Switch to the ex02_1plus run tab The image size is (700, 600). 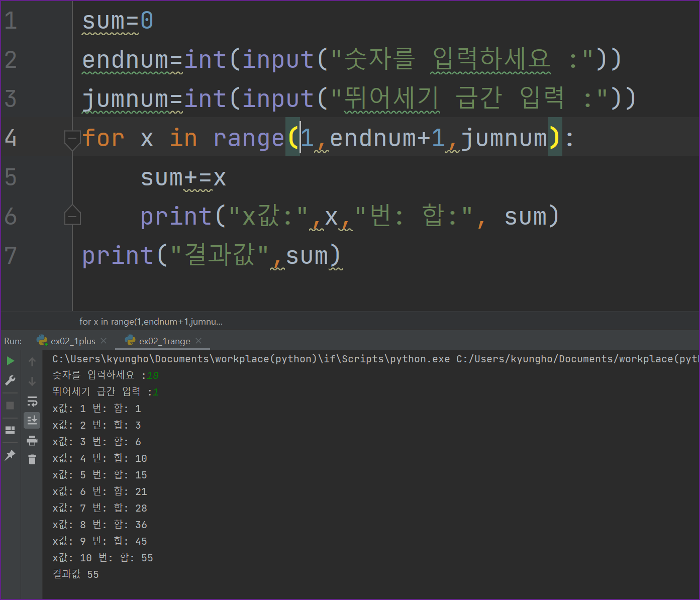tap(73, 341)
